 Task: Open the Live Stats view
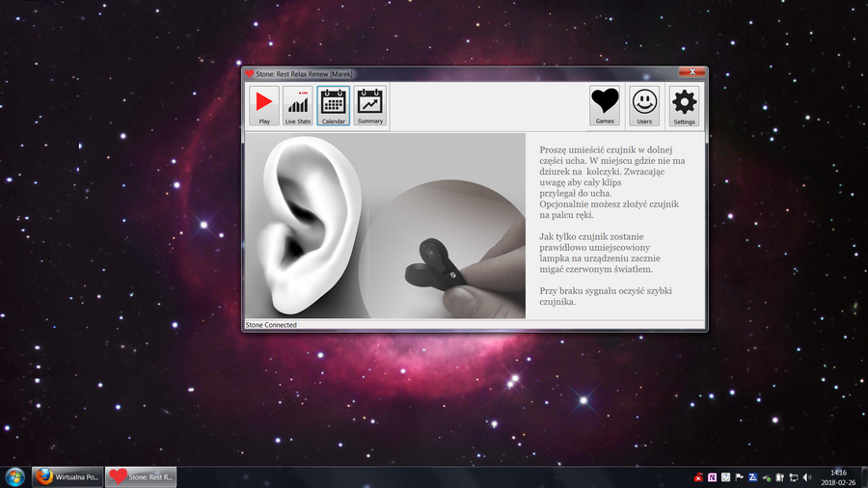click(298, 106)
